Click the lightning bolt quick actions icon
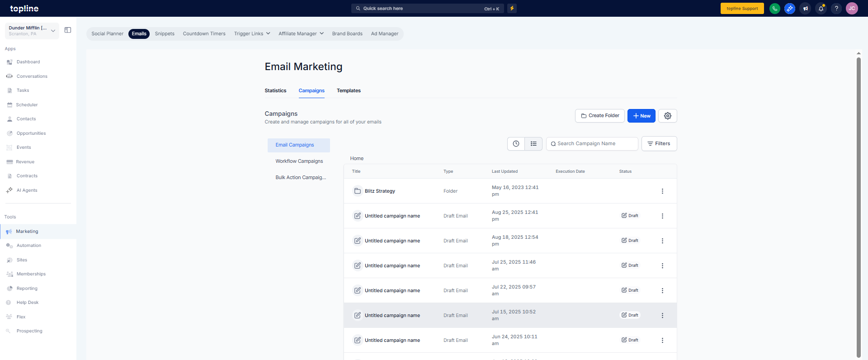Viewport: 868px width, 360px height. [512, 9]
